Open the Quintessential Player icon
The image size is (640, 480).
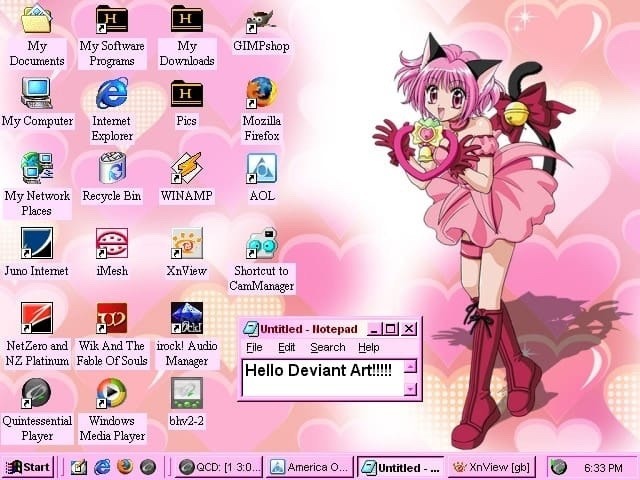click(x=37, y=394)
